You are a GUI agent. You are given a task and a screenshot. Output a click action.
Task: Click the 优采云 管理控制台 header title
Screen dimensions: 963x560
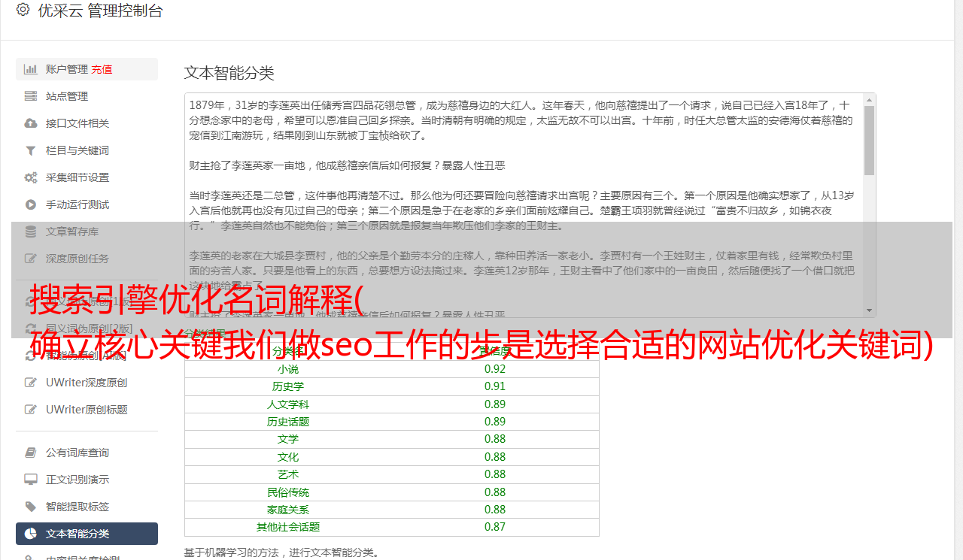point(100,11)
